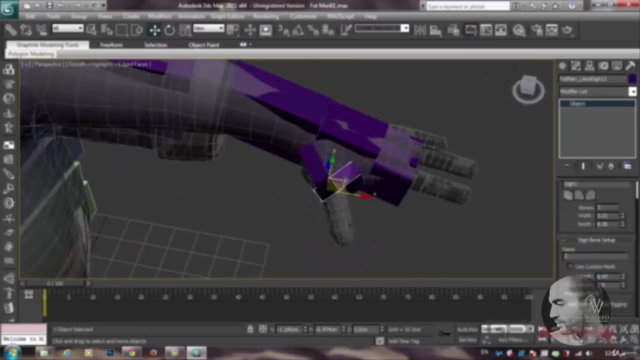Toggle Graphite Modeling Tools ribbon icon

click(x=471, y=30)
